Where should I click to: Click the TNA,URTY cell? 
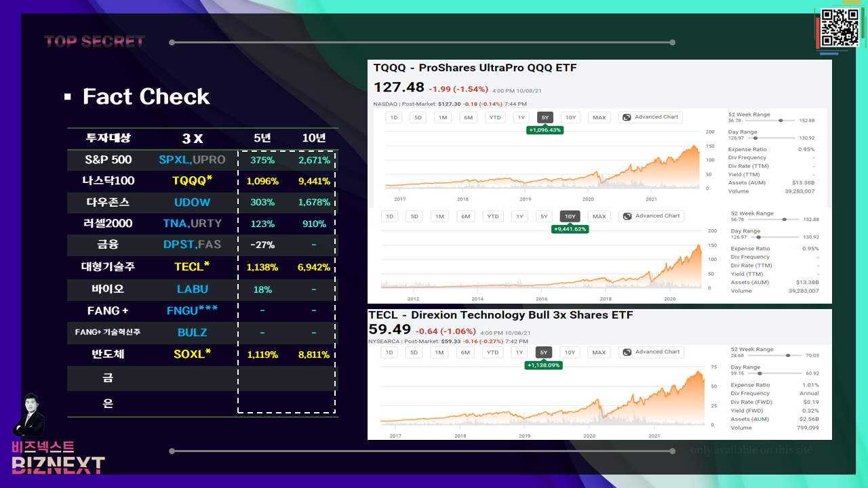click(192, 223)
